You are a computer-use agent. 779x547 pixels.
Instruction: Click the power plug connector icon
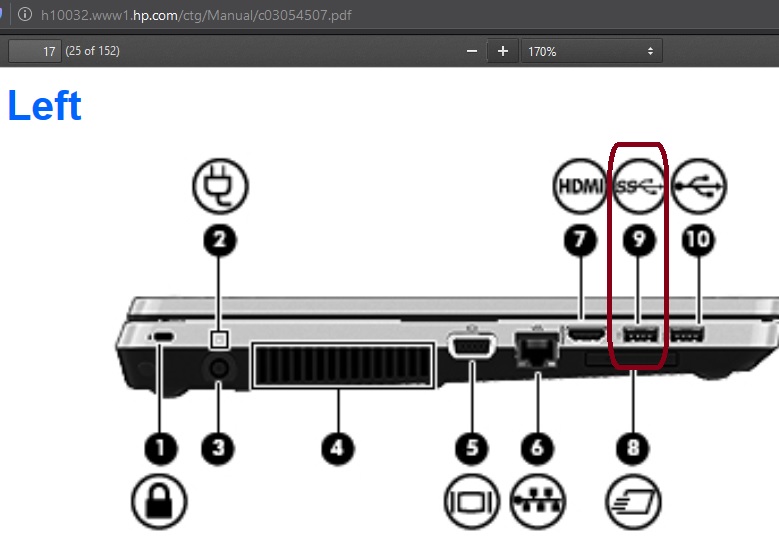point(220,186)
